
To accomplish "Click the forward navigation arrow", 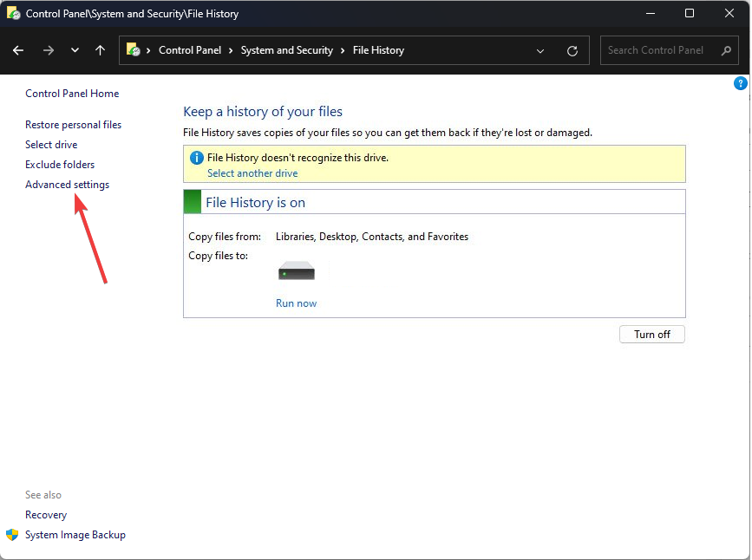I will 49,50.
